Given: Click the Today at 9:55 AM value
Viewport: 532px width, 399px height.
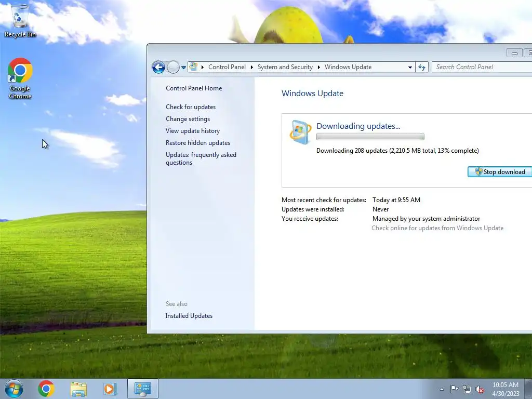Looking at the screenshot, I should 396,200.
